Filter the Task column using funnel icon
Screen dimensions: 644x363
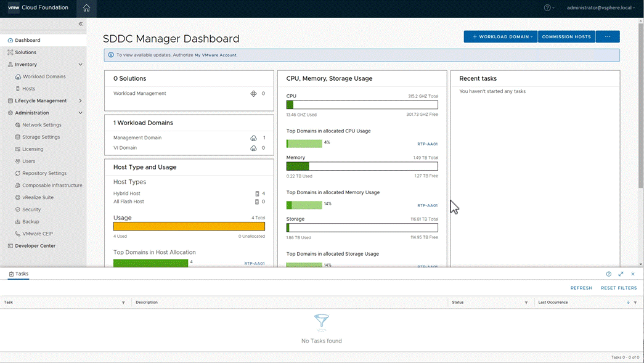click(123, 303)
